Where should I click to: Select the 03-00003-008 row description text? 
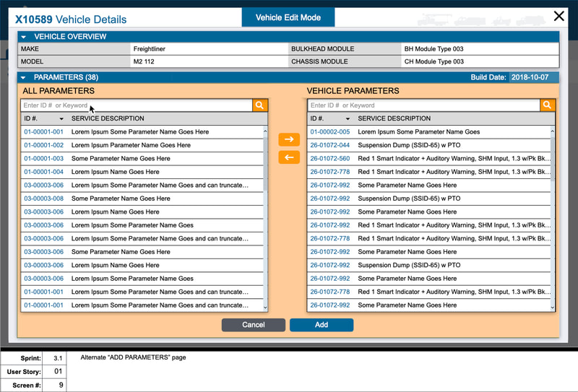(121, 199)
